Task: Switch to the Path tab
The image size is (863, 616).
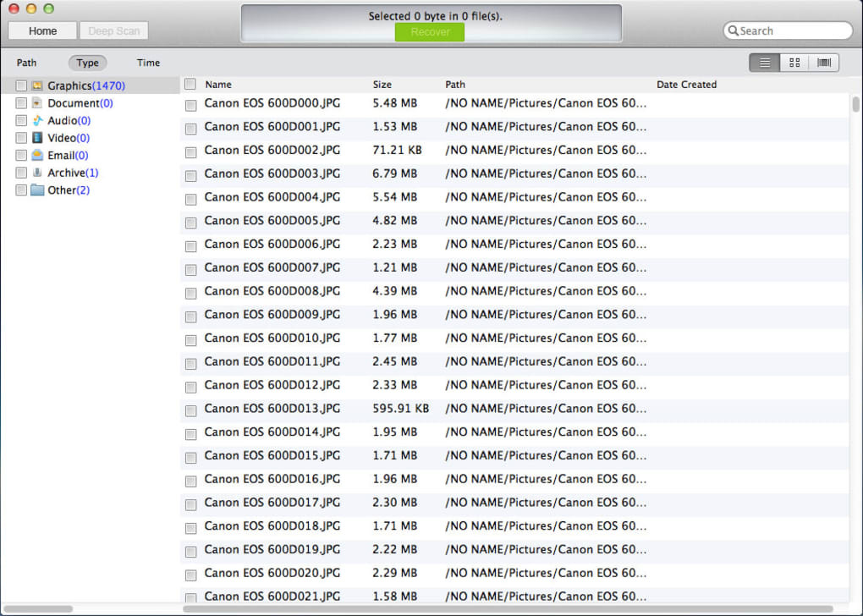Action: (26, 63)
